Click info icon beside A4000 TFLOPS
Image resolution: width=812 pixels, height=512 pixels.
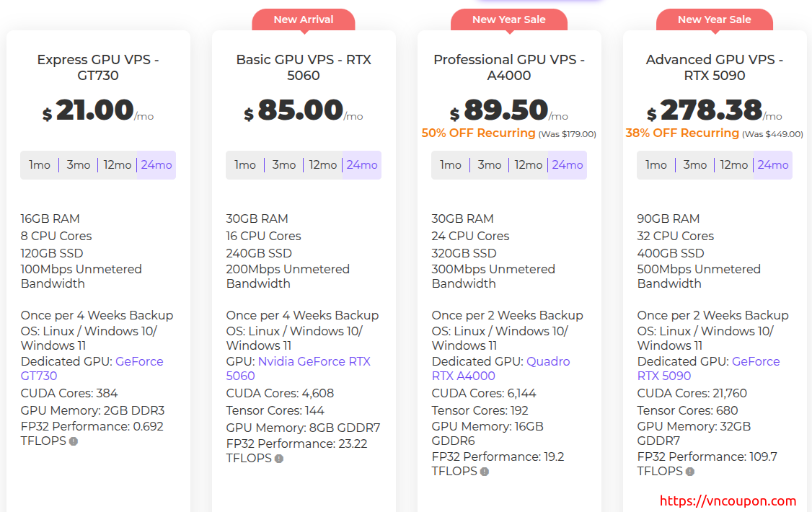pyautogui.click(x=484, y=472)
